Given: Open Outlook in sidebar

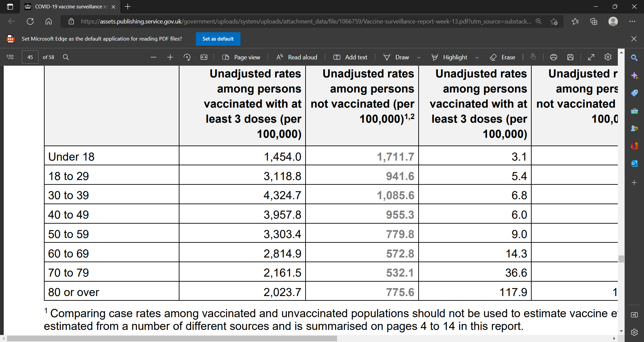Looking at the screenshot, I should pos(634,164).
